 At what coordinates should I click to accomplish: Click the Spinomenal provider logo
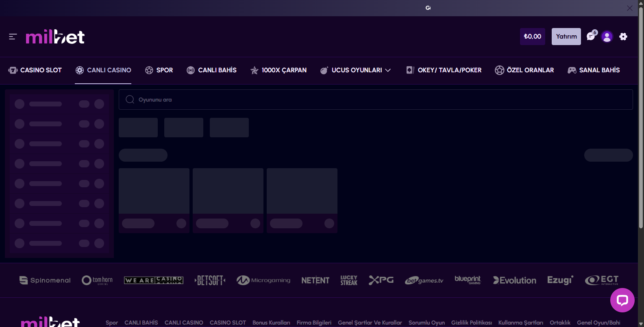[45, 280]
